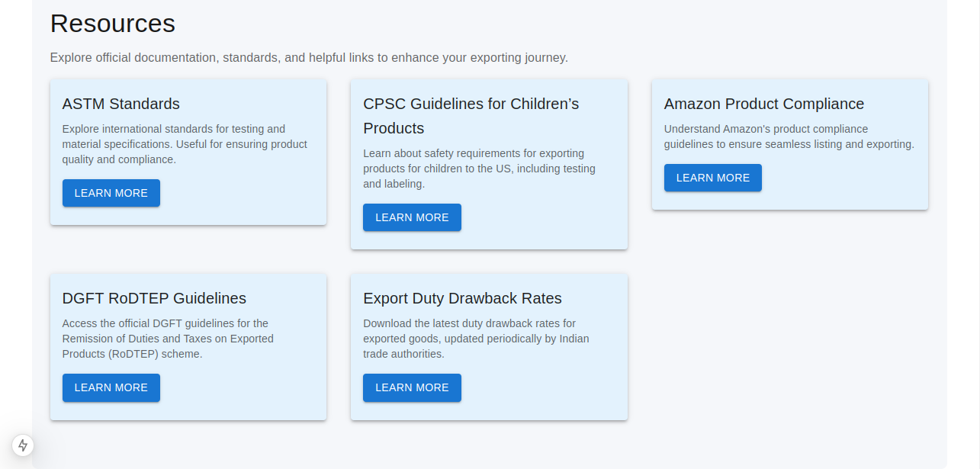Screen dimensions: 980x469
Task: Click LEARN MORE on ASTM Standards card
Action: click(111, 193)
